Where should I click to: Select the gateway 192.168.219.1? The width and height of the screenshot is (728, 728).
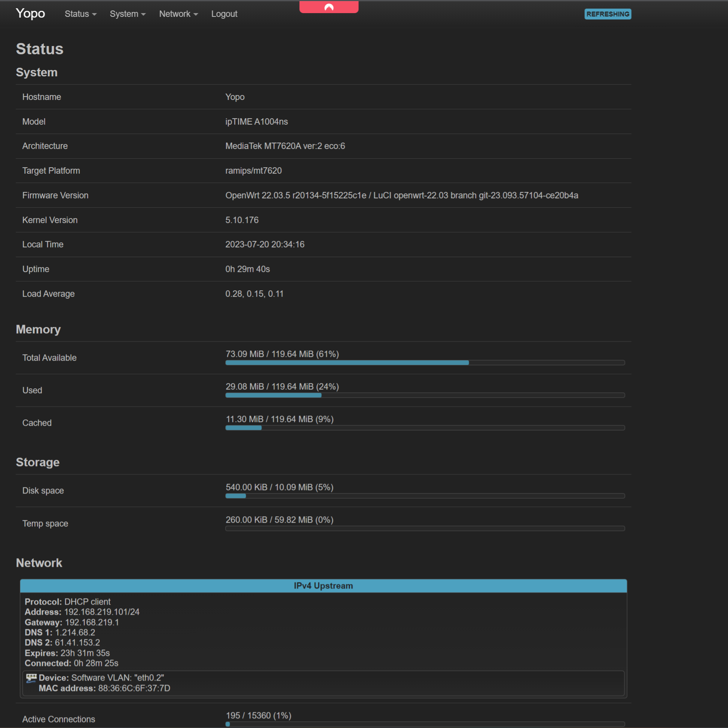click(x=92, y=622)
